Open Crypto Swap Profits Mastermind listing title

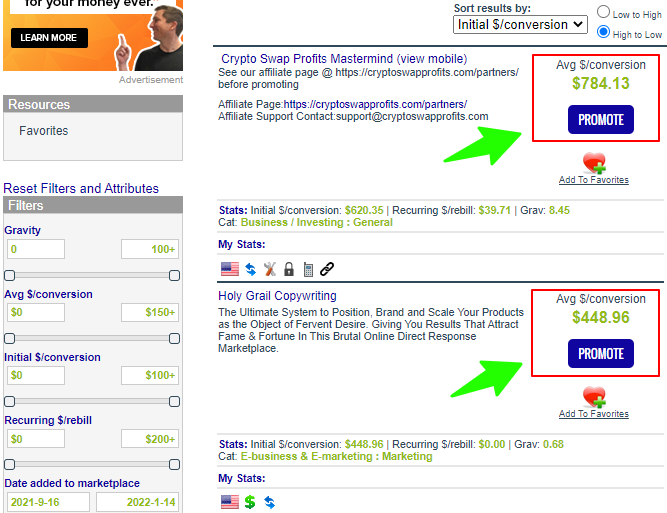[x=344, y=59]
